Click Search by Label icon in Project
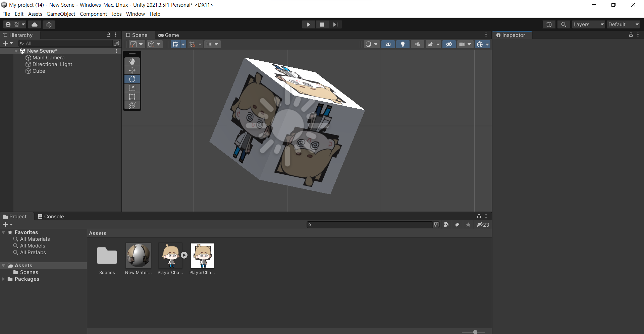The image size is (644, 334). pos(457,225)
